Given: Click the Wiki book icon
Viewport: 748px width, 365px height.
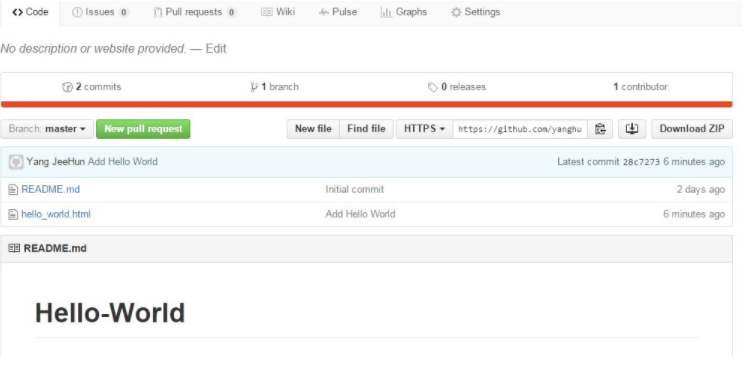Looking at the screenshot, I should tap(266, 13).
